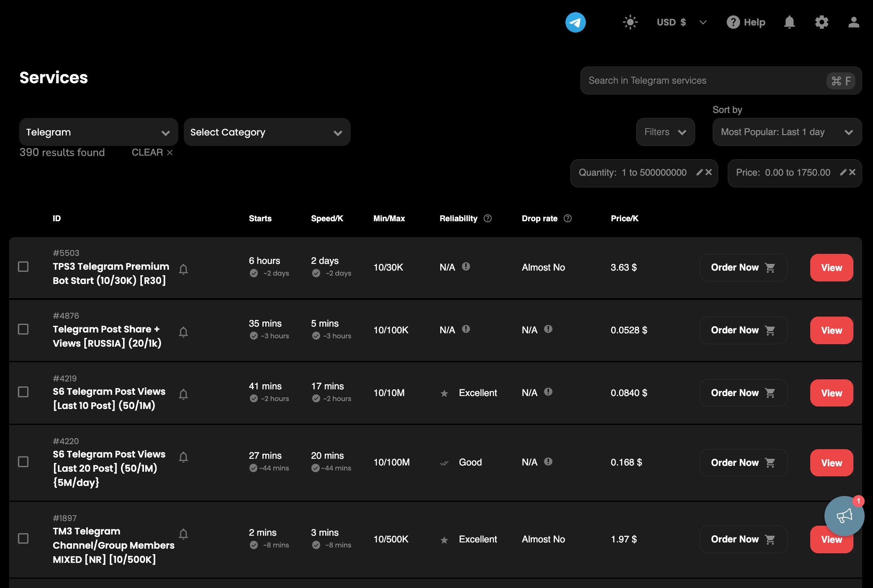Select checkbox for service #1897
873x588 pixels.
pos(23,539)
